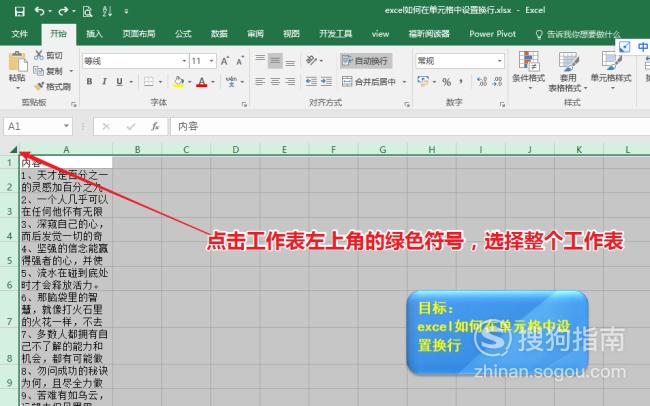650x406 pixels.
Task: Switch to the 开发工具 ribbon tab
Action: pos(335,34)
